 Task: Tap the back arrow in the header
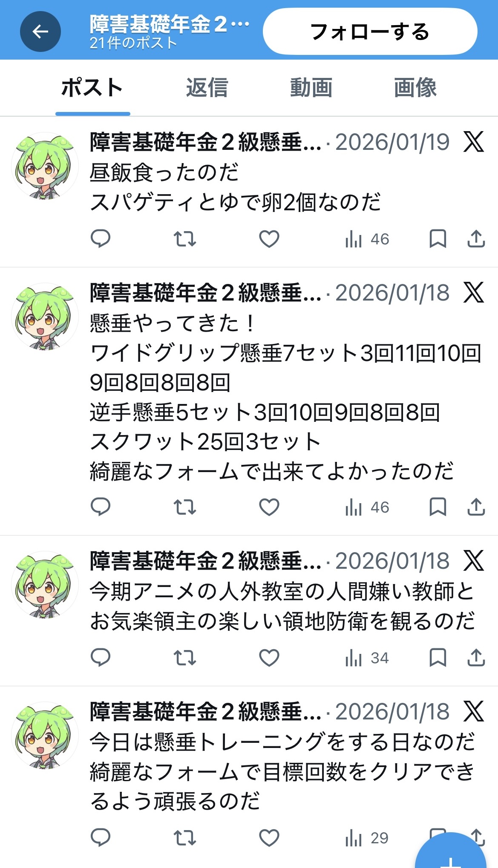pos(40,32)
